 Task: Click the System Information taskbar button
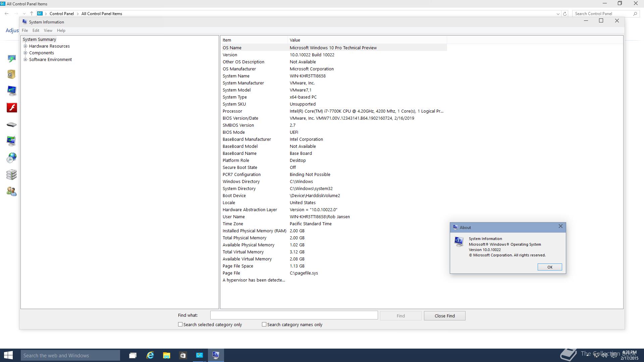click(x=216, y=355)
